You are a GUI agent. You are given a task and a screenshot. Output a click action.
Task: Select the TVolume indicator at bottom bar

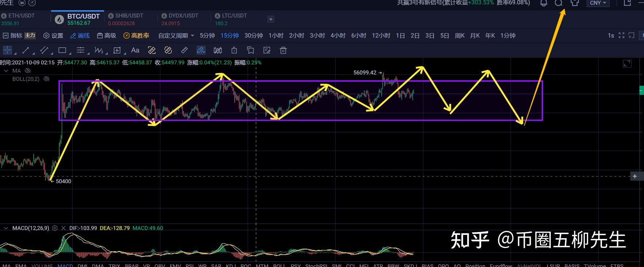pos(595,265)
